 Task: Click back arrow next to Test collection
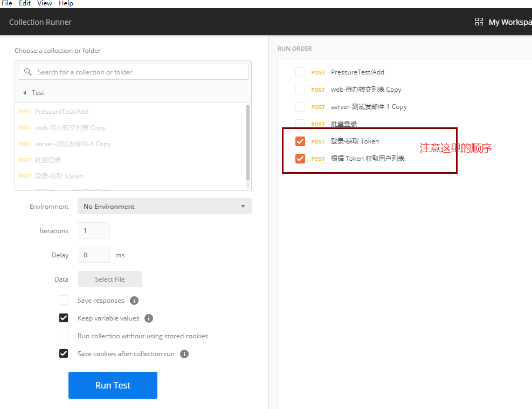point(24,93)
